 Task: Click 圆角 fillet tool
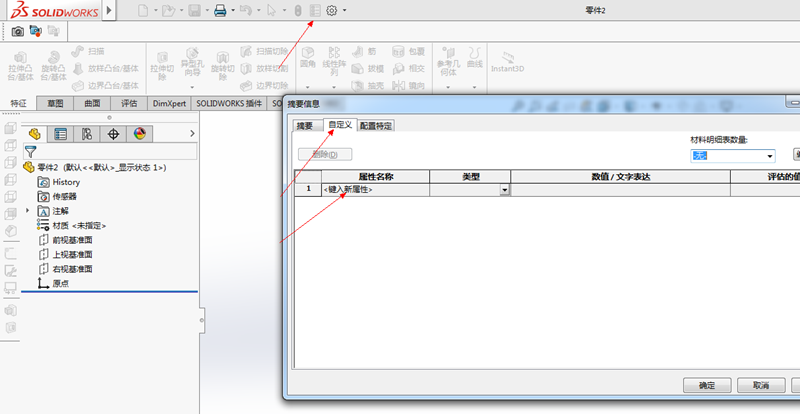pyautogui.click(x=308, y=58)
